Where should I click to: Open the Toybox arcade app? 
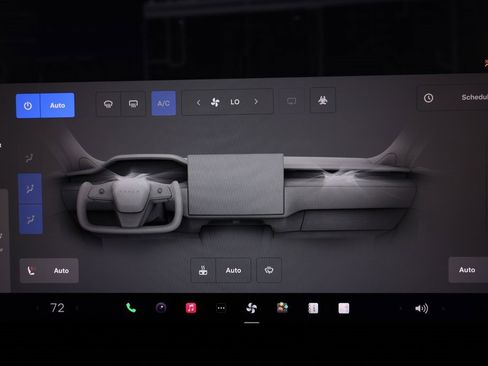click(x=282, y=308)
